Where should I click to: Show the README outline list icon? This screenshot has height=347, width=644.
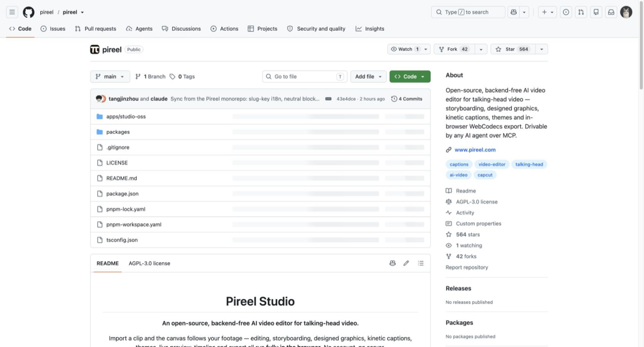click(421, 263)
